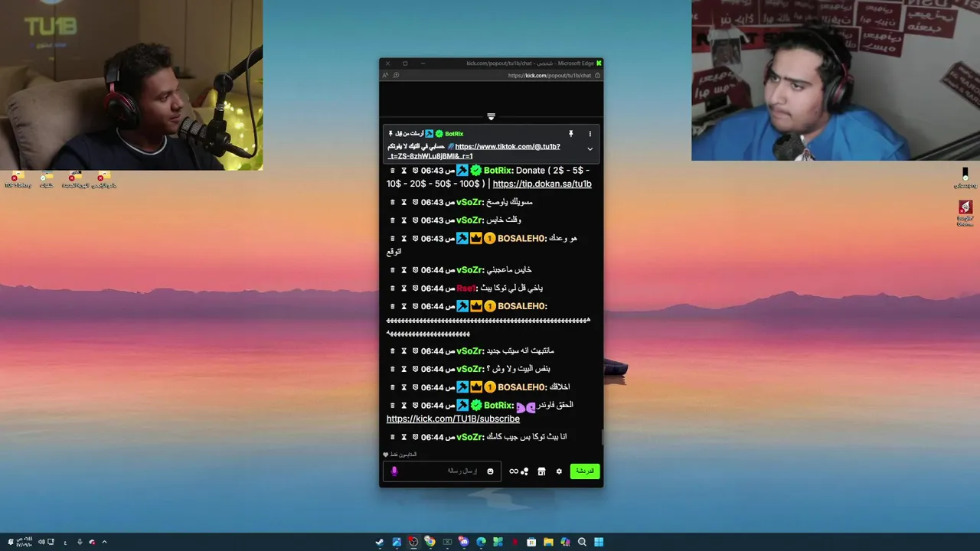The image size is (980, 551).
Task: Open Google Chrome from the taskbar
Action: (x=430, y=542)
